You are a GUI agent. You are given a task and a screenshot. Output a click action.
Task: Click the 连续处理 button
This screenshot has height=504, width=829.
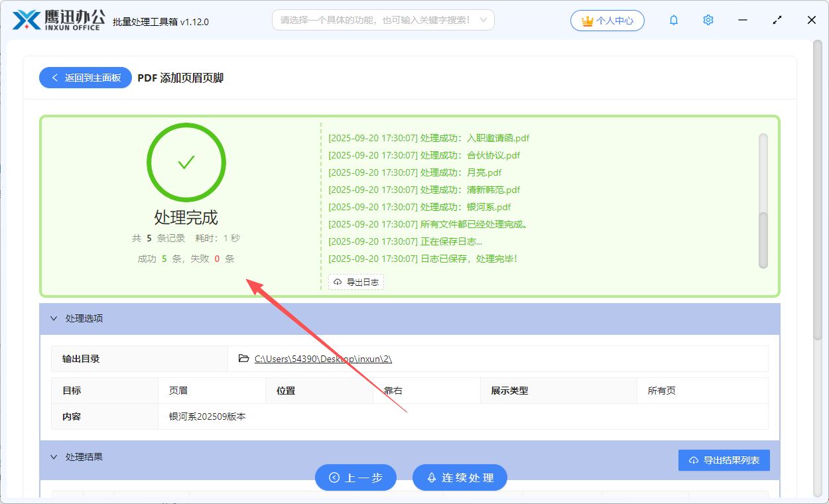460,477
